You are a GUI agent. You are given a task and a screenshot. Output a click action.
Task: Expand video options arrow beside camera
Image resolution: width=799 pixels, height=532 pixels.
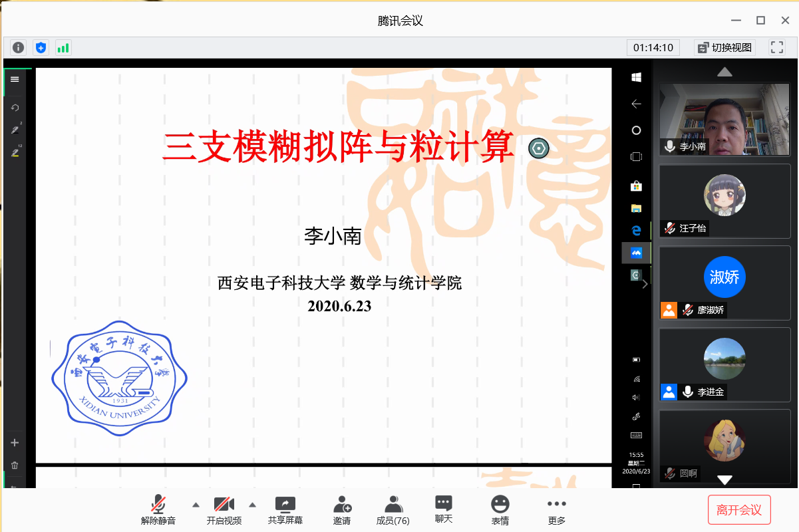click(253, 505)
